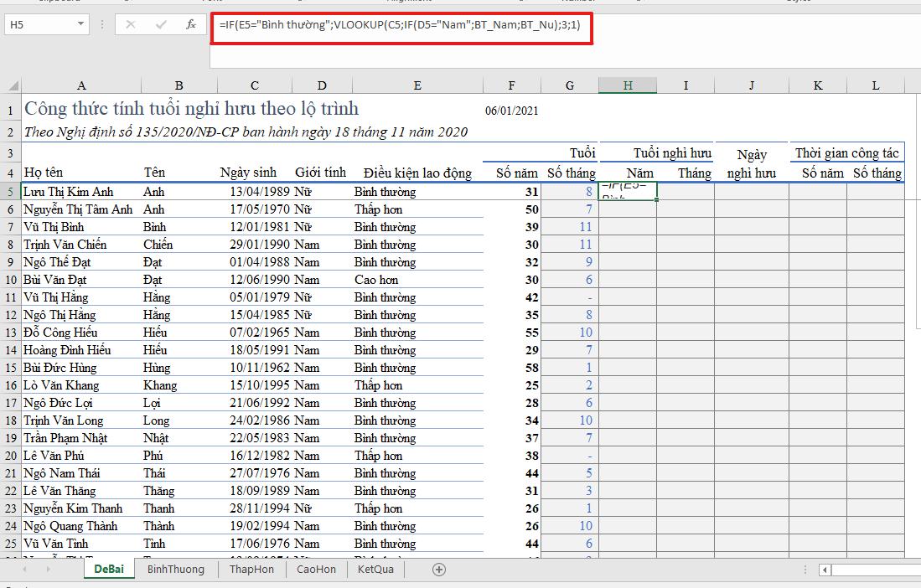Select column H header
The image size is (921, 588).
point(627,85)
